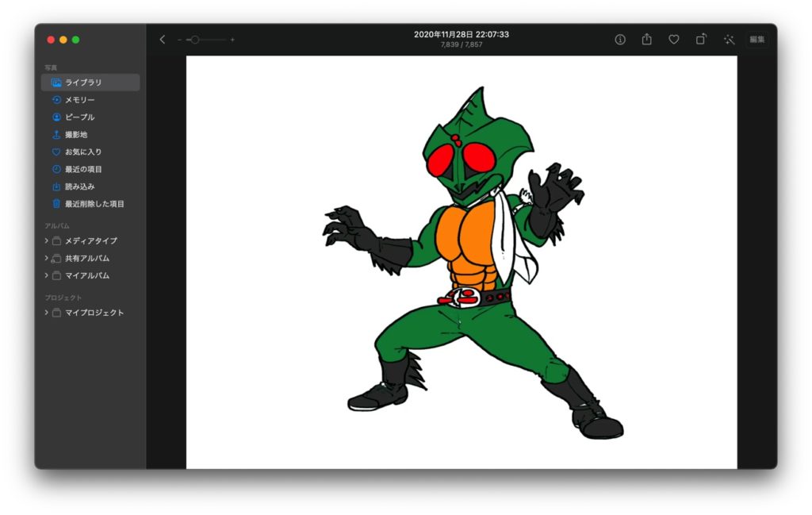Show 撮影地 places map
The width and height of the screenshot is (812, 515).
[90, 134]
